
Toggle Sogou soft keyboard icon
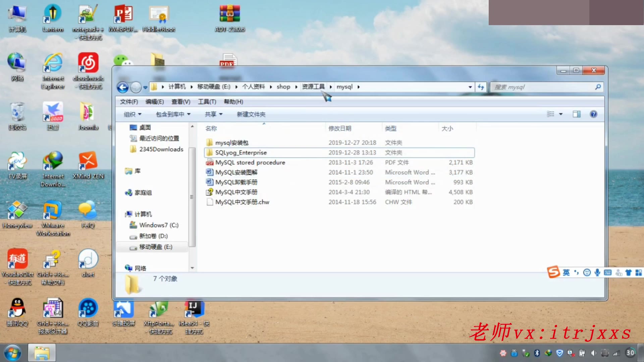tap(607, 273)
